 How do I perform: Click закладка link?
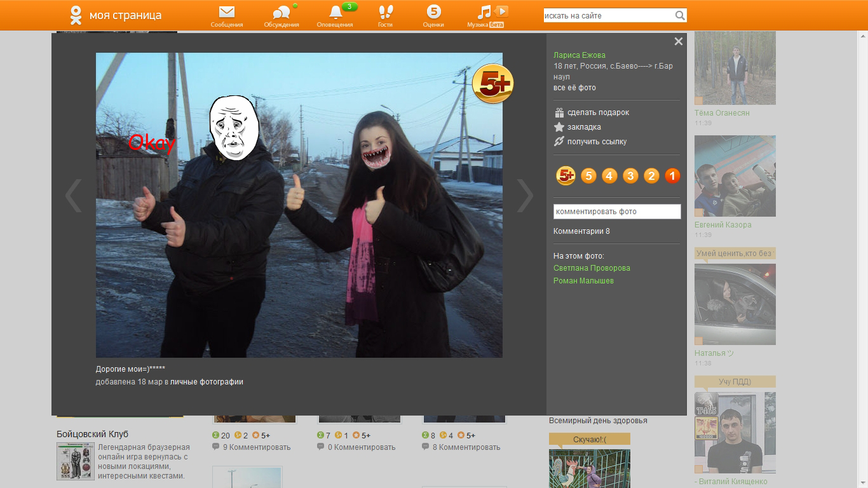[x=584, y=127]
